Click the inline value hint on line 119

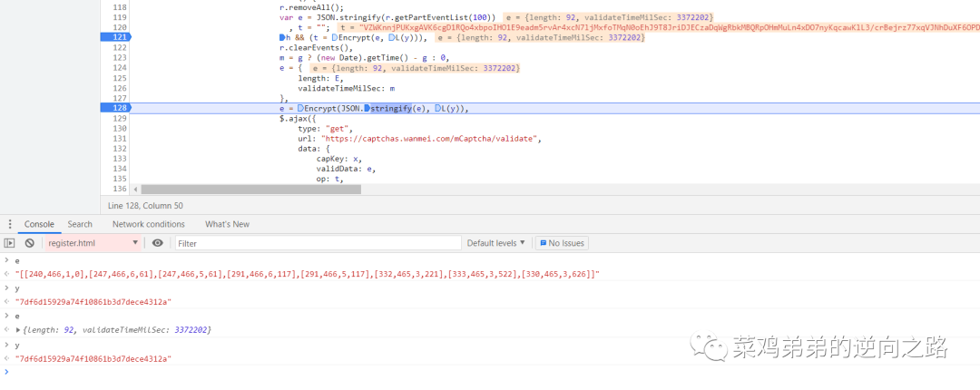[x=609, y=17]
